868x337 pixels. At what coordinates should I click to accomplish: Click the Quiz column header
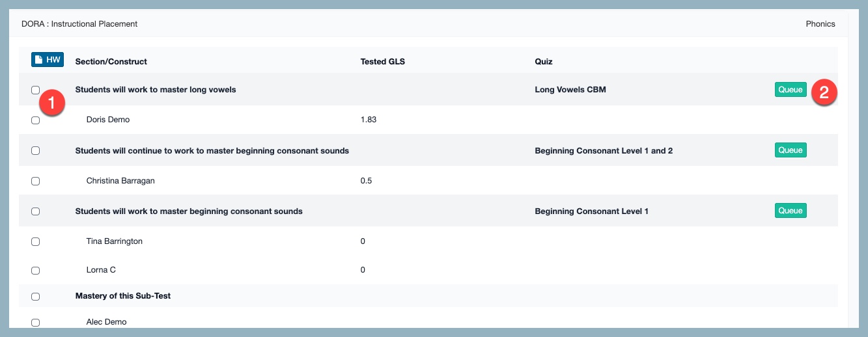coord(544,62)
